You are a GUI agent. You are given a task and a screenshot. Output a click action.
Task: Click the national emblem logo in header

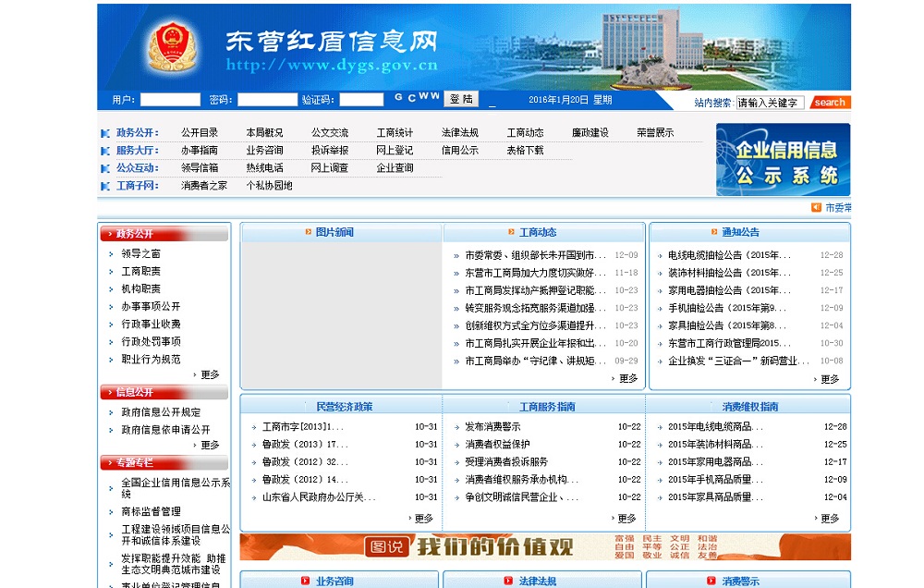(172, 46)
